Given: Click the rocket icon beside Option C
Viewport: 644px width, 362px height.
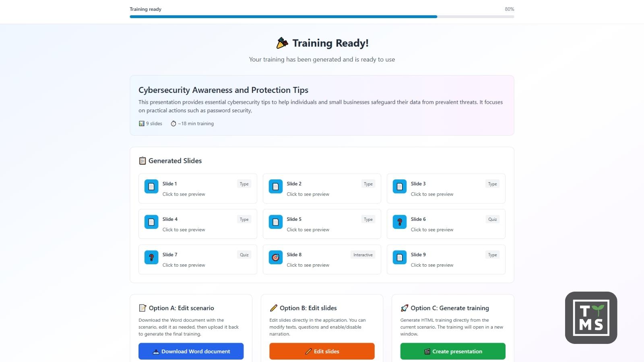Looking at the screenshot, I should point(404,308).
